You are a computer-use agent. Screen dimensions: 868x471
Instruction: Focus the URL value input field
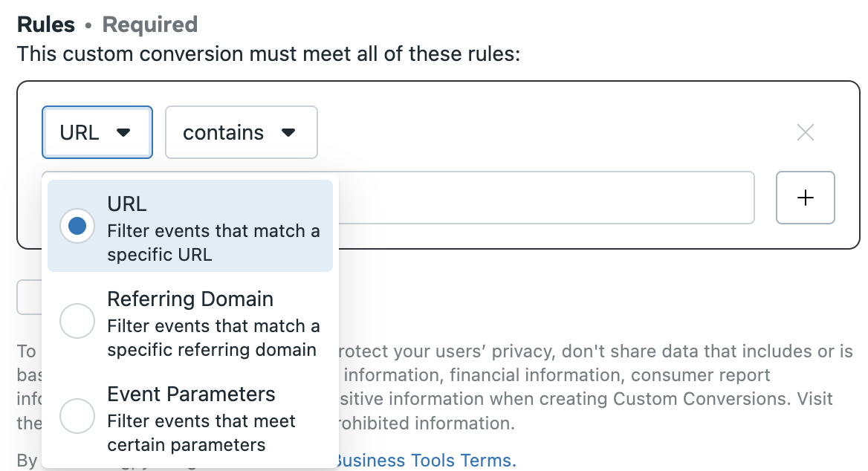(x=546, y=198)
